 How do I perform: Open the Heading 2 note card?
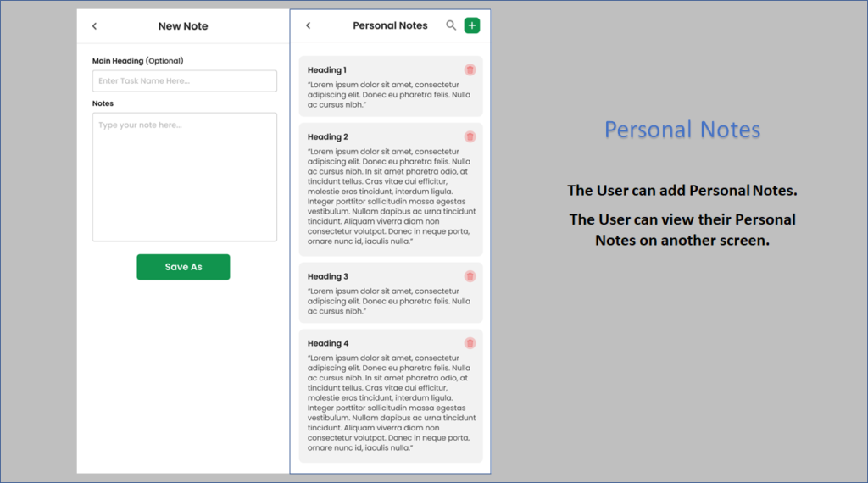pos(391,189)
